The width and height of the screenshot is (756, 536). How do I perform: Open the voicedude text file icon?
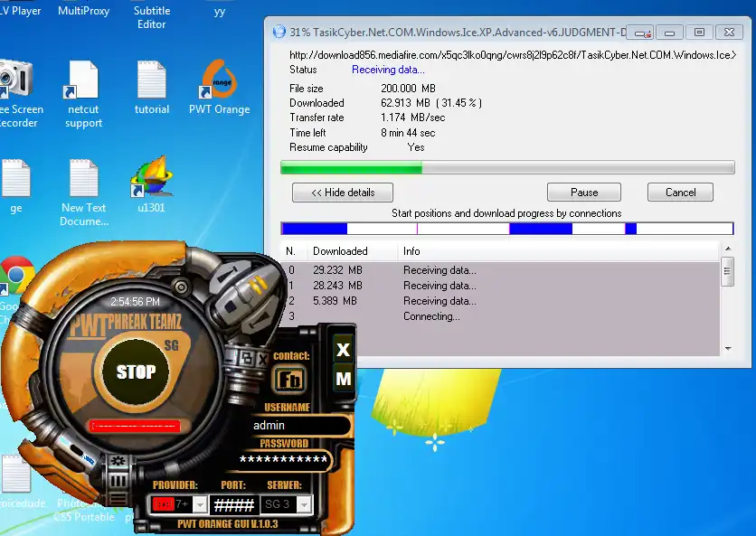pos(17,481)
